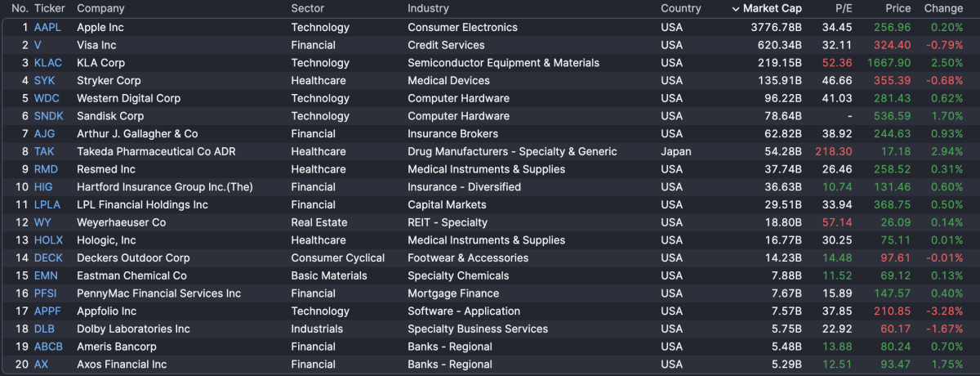Select the SNDK ticker link

pos(48,116)
